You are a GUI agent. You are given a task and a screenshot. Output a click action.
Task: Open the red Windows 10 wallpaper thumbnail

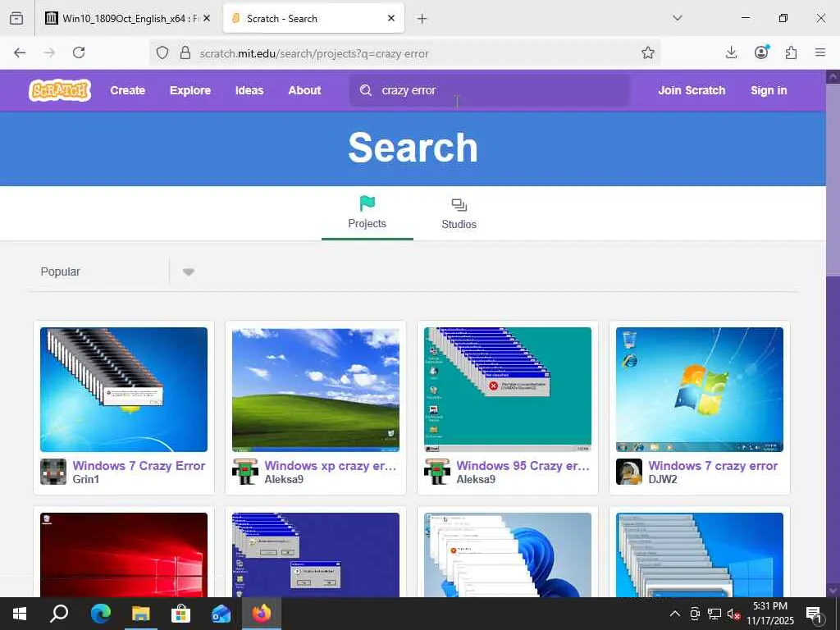[124, 555]
